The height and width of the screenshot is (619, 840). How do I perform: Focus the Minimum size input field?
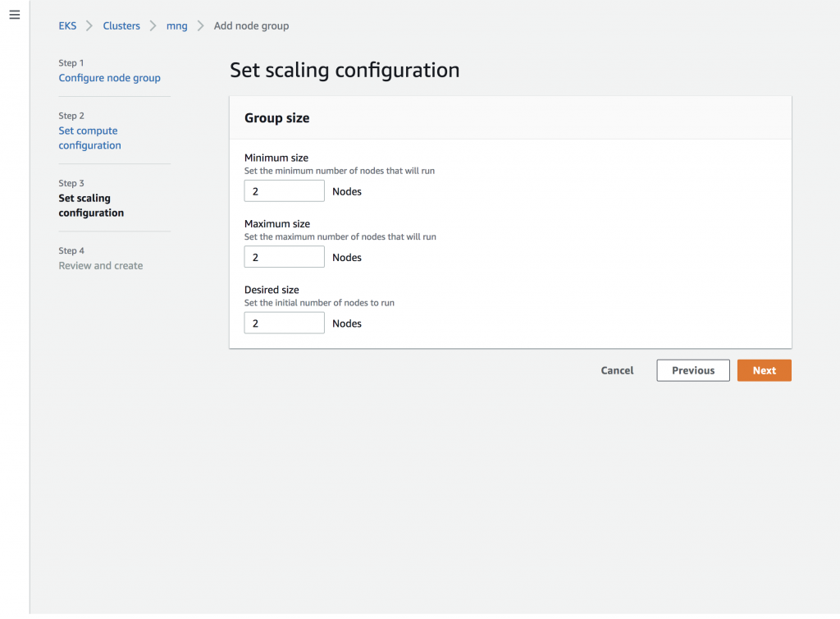(x=284, y=191)
